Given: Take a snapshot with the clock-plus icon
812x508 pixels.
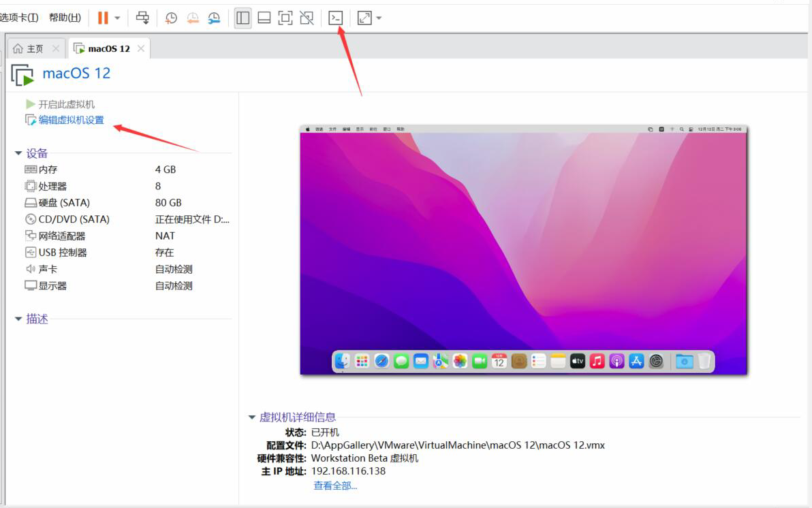Looking at the screenshot, I should (x=171, y=18).
